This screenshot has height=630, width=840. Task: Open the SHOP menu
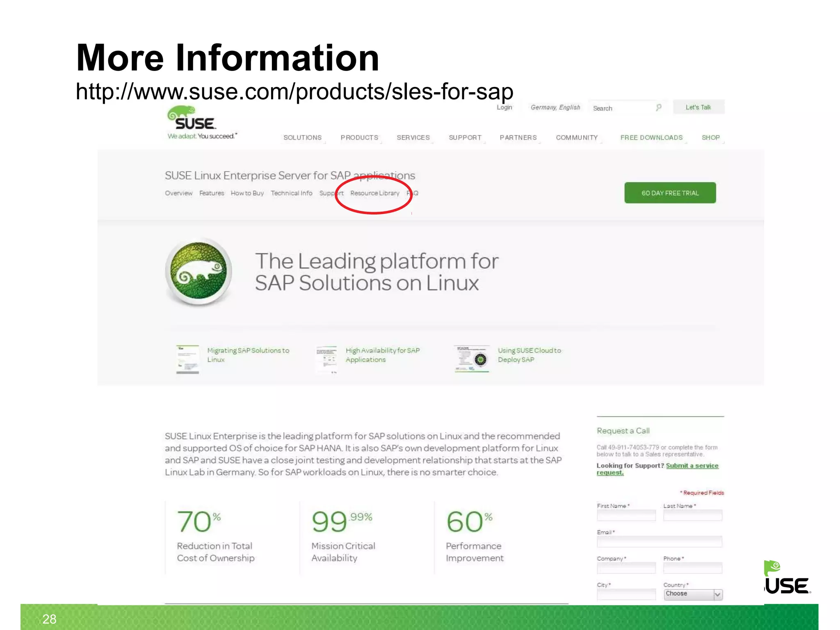(711, 138)
